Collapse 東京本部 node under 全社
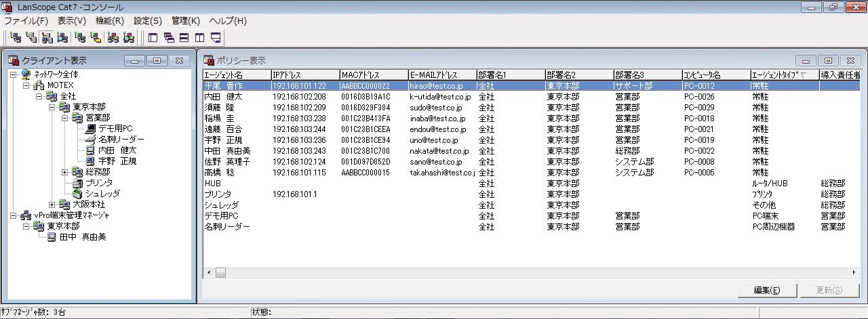Viewport: 868px width, 319px height. click(x=52, y=107)
